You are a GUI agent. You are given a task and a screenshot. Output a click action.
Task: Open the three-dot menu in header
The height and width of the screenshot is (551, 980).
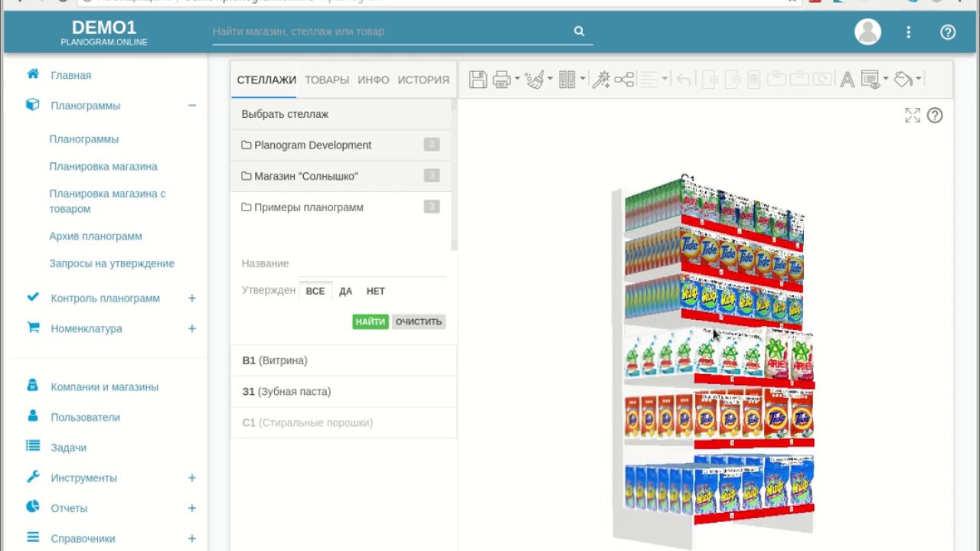tap(908, 32)
